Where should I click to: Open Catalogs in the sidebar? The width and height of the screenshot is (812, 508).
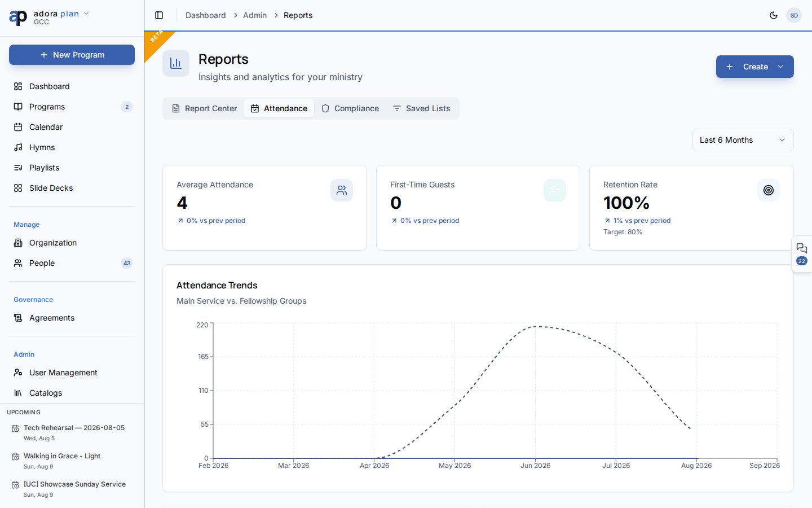pos(72,393)
